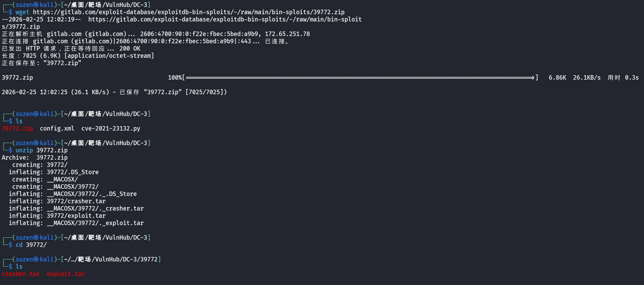Click "39772/.DS_Store" in the unzip output
Image resolution: width=644 pixels, height=285 pixels.
(73, 172)
